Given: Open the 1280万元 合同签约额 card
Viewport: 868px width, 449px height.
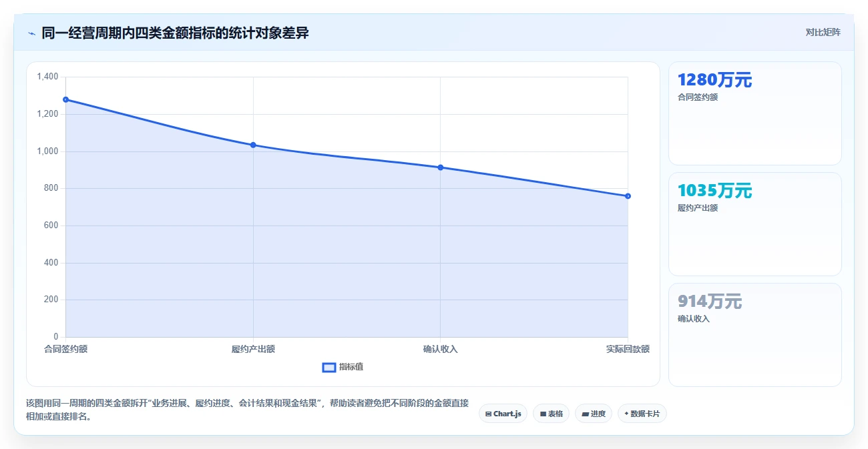Looking at the screenshot, I should (754, 113).
